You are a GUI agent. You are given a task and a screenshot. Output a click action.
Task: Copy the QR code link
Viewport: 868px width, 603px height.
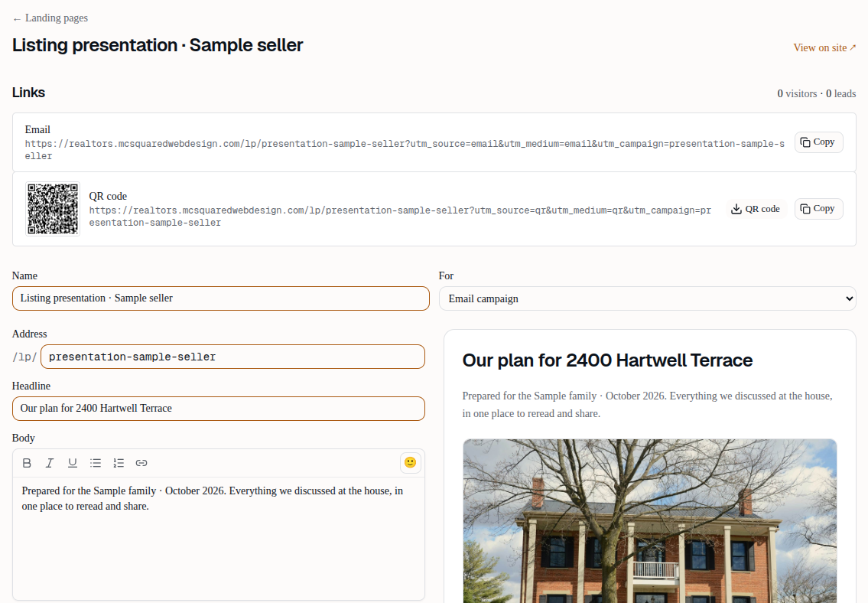[x=818, y=209]
